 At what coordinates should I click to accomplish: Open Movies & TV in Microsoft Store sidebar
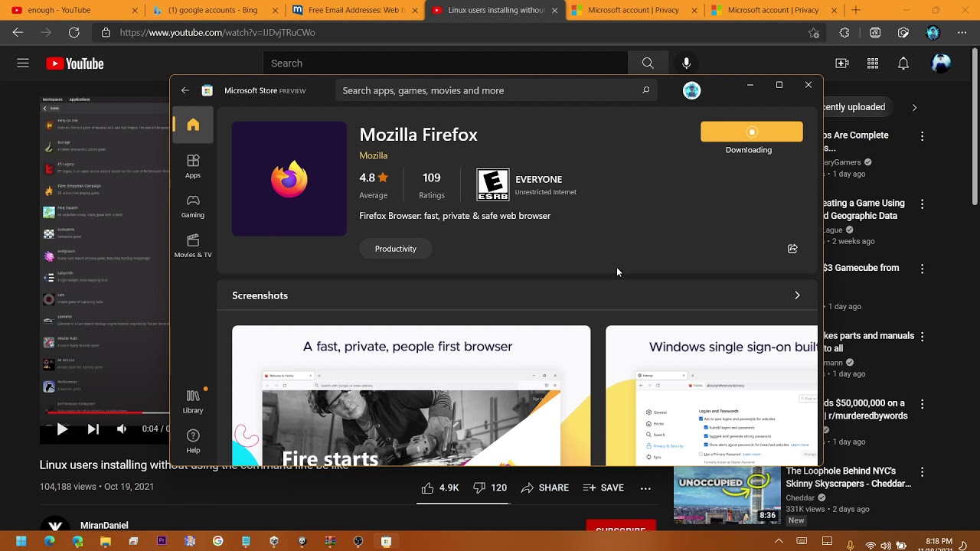(x=193, y=245)
